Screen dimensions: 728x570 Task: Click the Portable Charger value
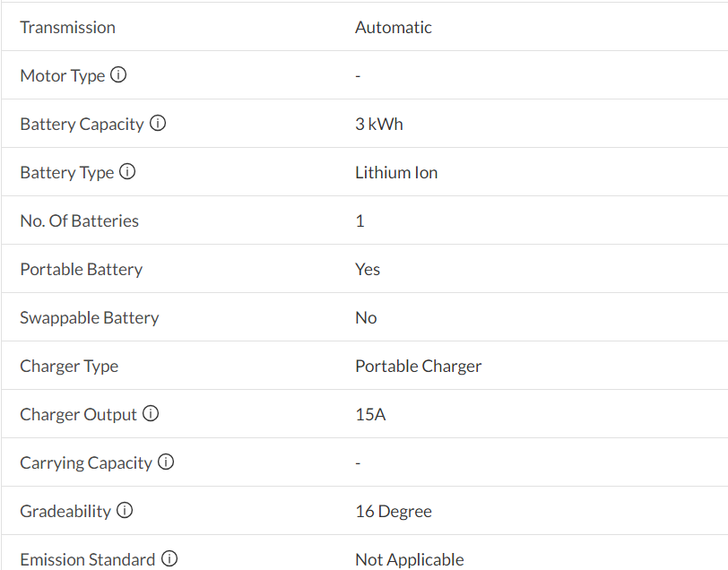pyautogui.click(x=418, y=367)
